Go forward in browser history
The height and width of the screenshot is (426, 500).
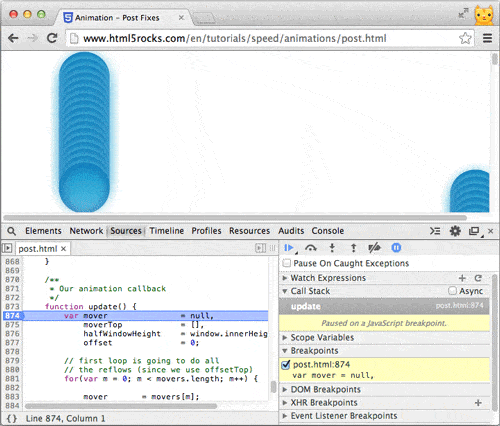coord(32,38)
